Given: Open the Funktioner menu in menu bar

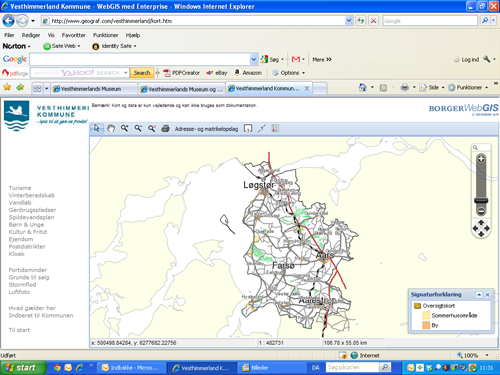Looking at the screenshot, I should [x=105, y=35].
